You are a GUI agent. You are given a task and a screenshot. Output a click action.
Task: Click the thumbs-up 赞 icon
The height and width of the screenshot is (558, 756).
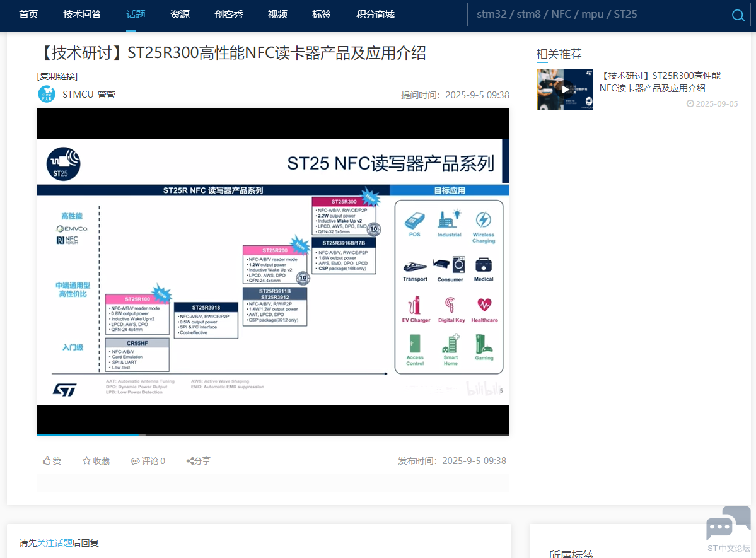[47, 461]
